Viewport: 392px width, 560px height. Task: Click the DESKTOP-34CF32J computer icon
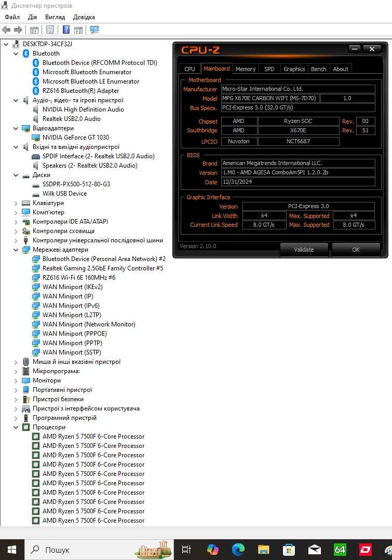point(16,44)
